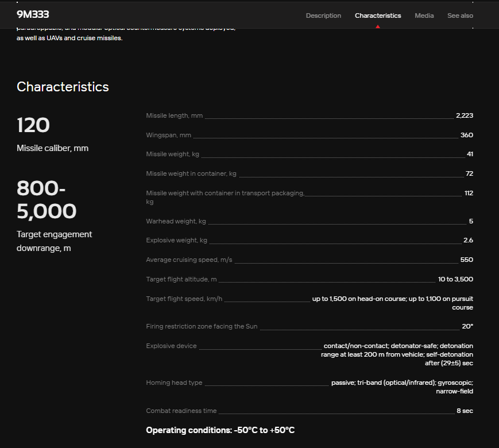The width and height of the screenshot is (499, 448).
Task: Click the Characteristics heading
Action: (63, 87)
